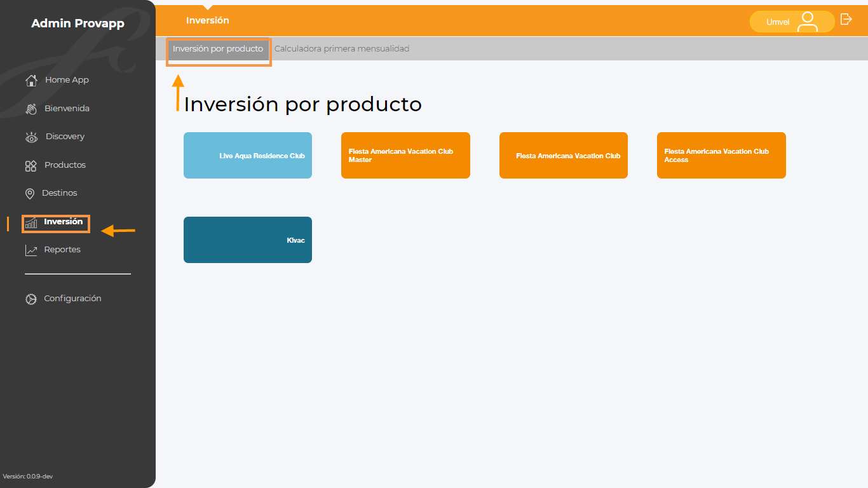Open the plain Fiesta Americana Vacation Club card

point(564,156)
